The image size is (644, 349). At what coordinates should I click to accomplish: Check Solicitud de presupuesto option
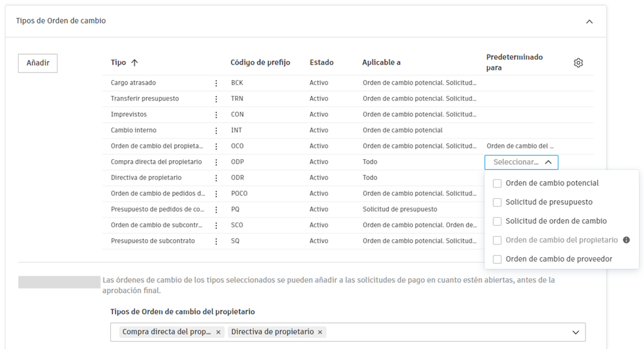pyautogui.click(x=497, y=202)
